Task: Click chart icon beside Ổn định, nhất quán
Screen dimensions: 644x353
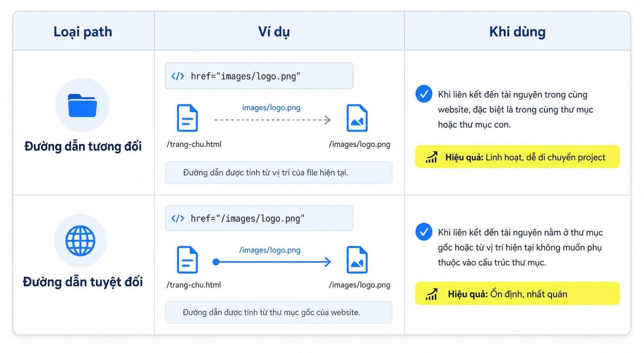Action: coord(431,294)
